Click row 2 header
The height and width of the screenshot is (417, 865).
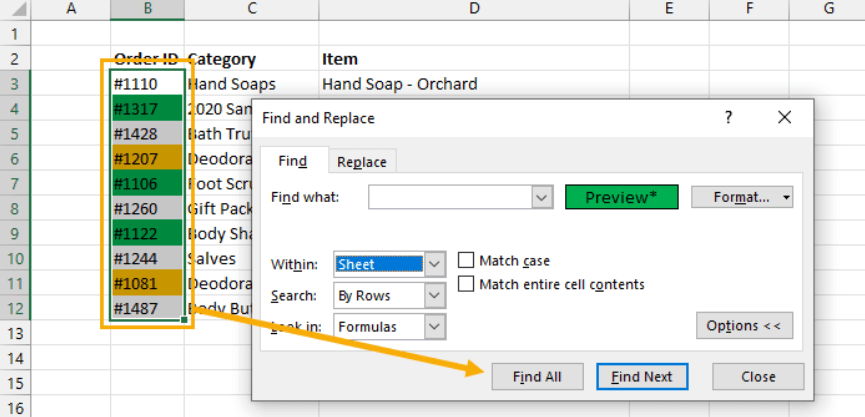(16, 59)
